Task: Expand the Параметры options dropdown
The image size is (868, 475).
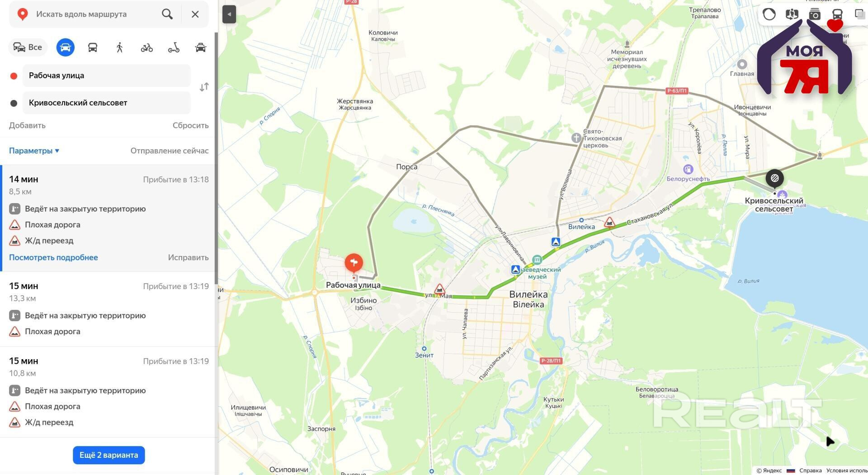Action: [34, 151]
